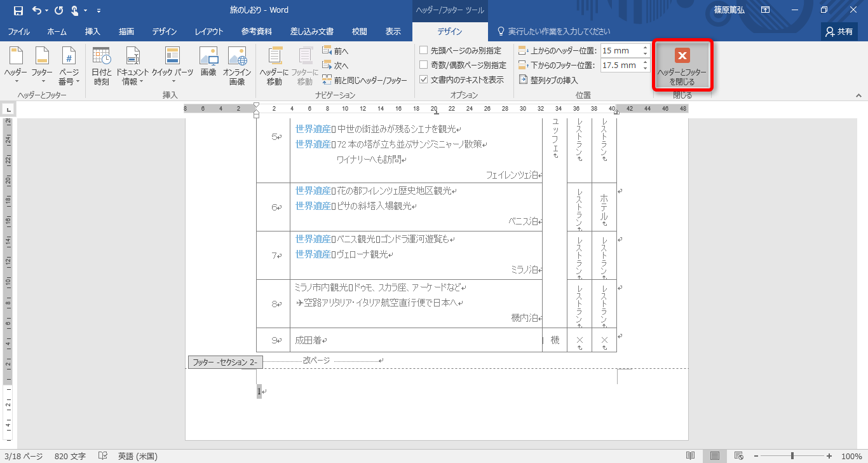Click zoom in plus button

(x=829, y=456)
